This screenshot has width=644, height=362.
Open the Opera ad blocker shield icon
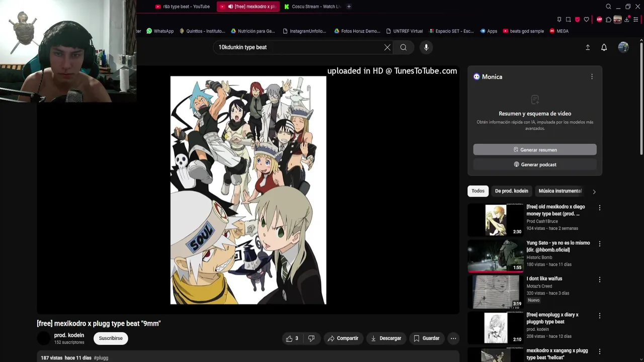[x=577, y=20]
